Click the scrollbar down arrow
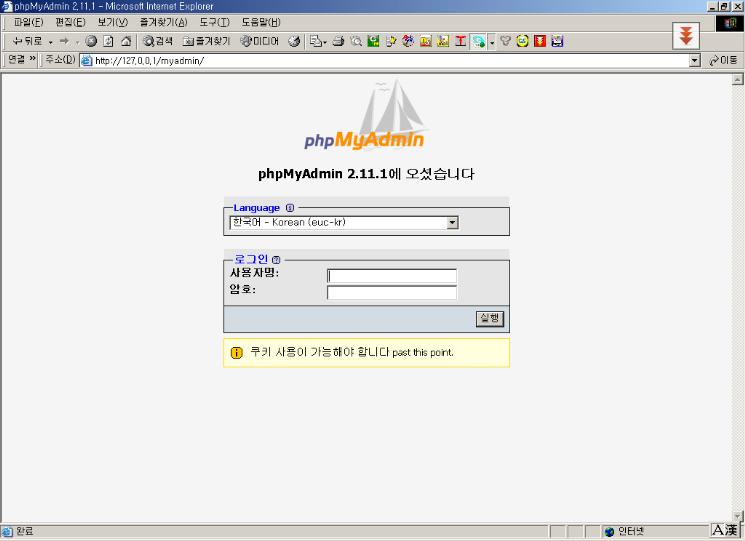 [x=737, y=516]
